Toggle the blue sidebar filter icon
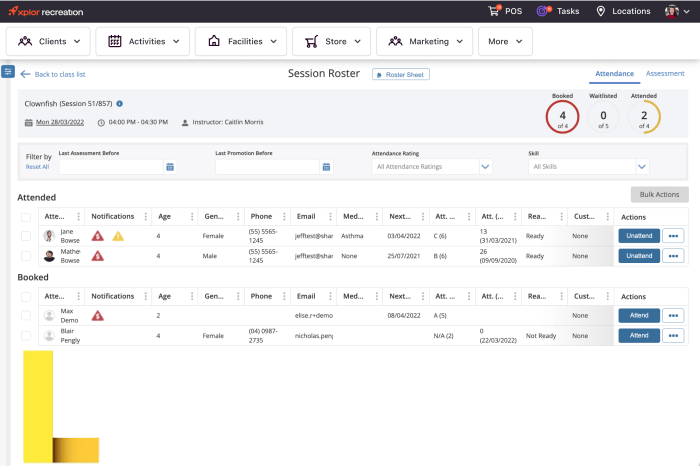This screenshot has width=700, height=466. [x=8, y=71]
